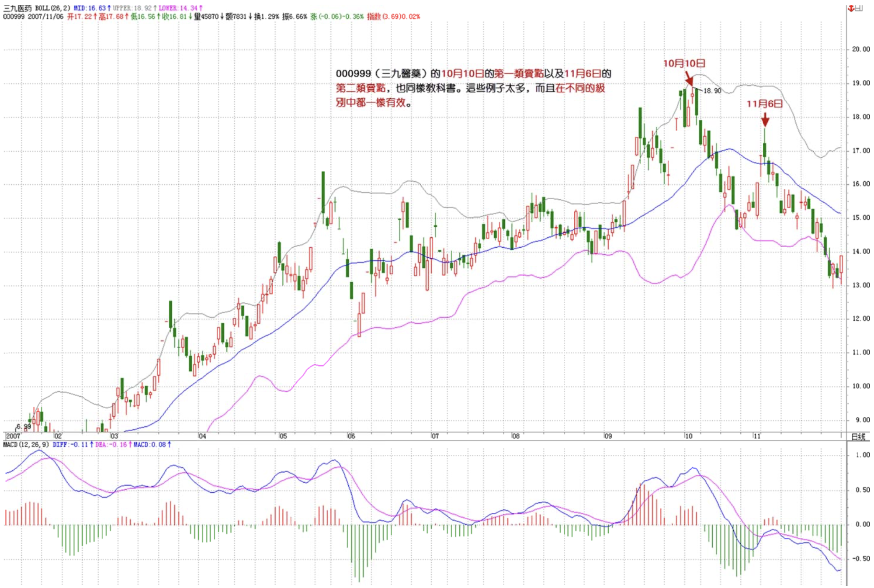
Task: Click the 三九医药 stock name label
Action: pos(17,8)
